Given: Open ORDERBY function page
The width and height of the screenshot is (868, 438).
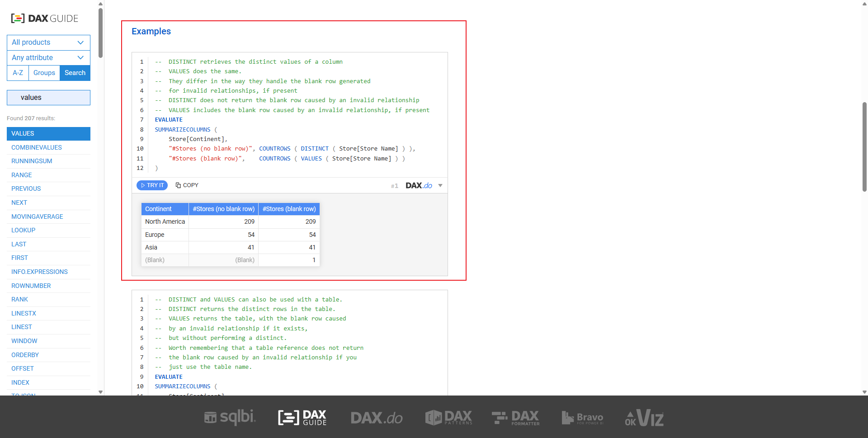Looking at the screenshot, I should 25,355.
